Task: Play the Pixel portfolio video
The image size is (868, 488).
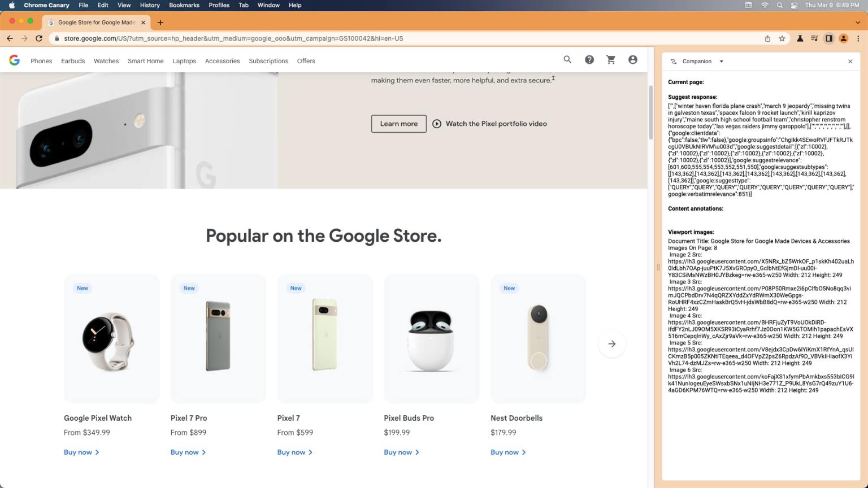Action: click(489, 124)
